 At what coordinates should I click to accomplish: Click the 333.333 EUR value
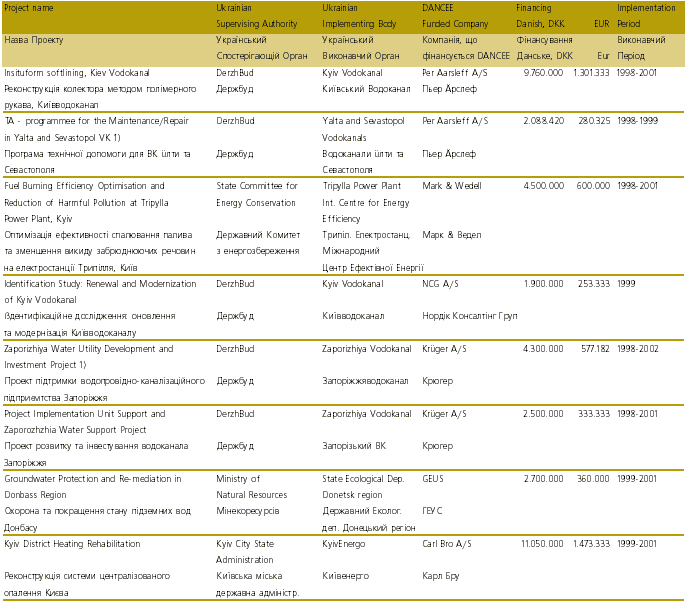(x=593, y=414)
